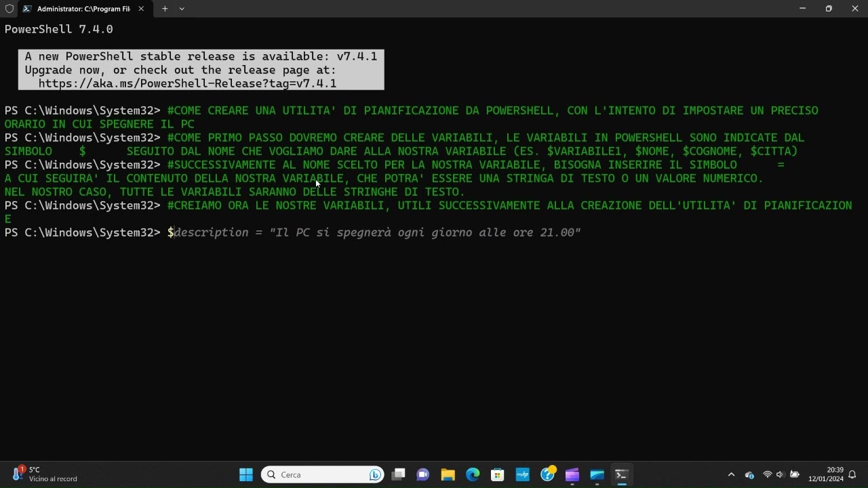Click the line NEL NOSTRO CASO, TUTTE LE VARIABILI

(x=235, y=192)
